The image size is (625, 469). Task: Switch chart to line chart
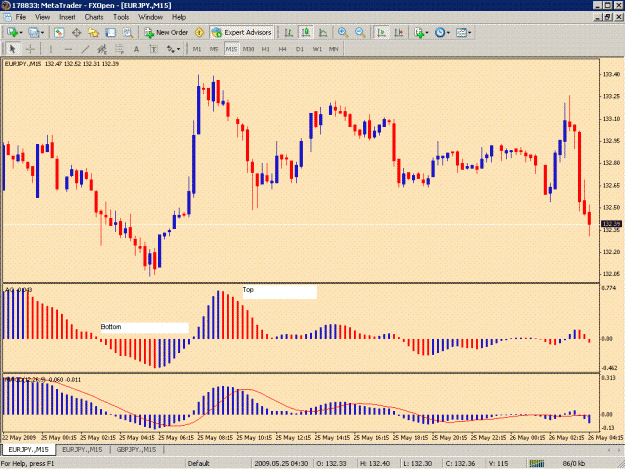point(323,33)
